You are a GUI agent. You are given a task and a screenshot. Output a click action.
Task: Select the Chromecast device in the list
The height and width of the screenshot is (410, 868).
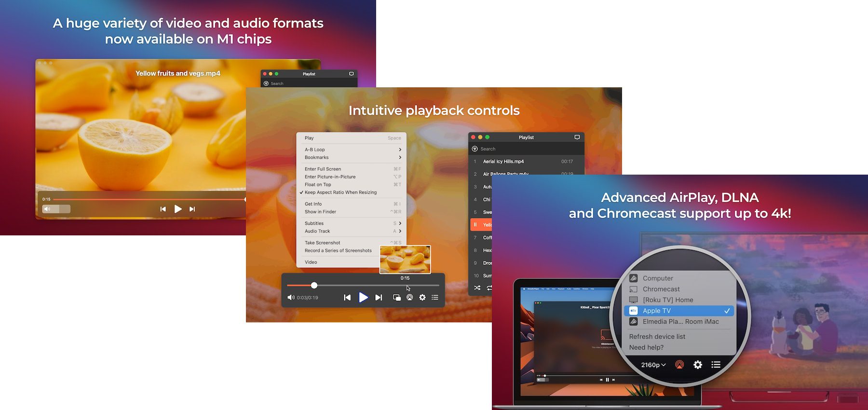pos(661,289)
